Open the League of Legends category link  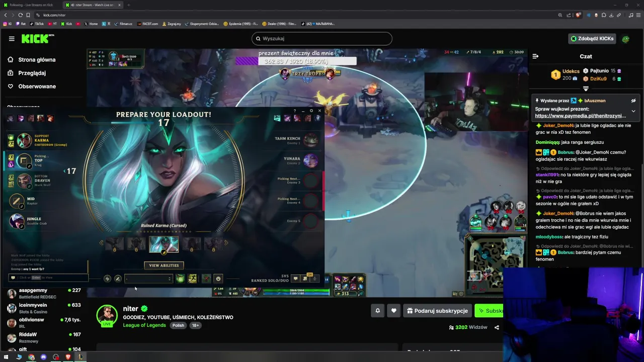(x=144, y=325)
